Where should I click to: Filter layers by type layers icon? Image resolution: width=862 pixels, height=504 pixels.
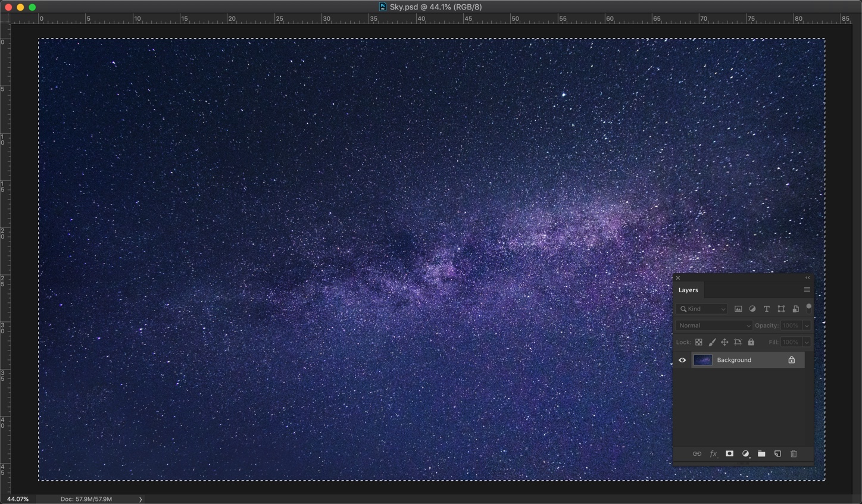point(767,309)
